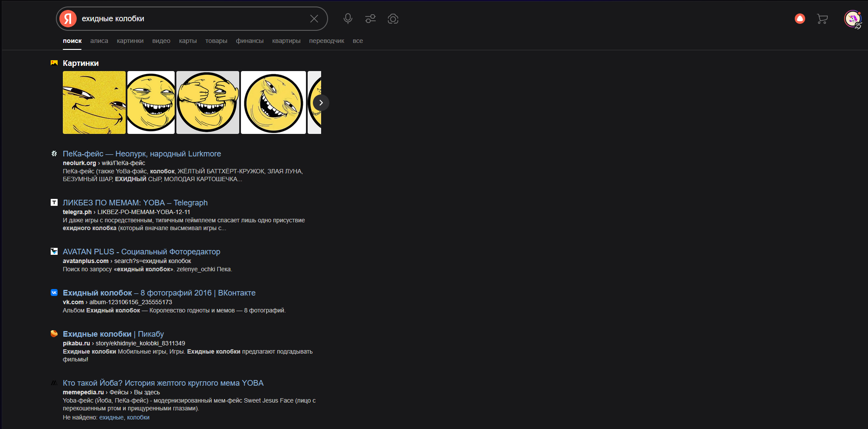Click the Avatan Plus favicon
The image size is (868, 429).
click(54, 251)
